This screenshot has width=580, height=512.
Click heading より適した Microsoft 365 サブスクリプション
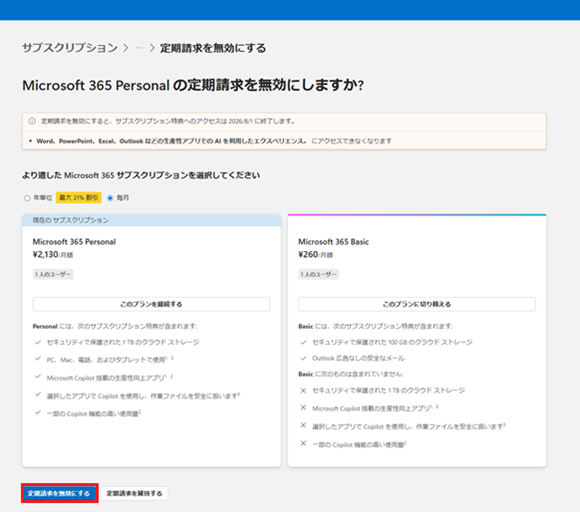(141, 175)
